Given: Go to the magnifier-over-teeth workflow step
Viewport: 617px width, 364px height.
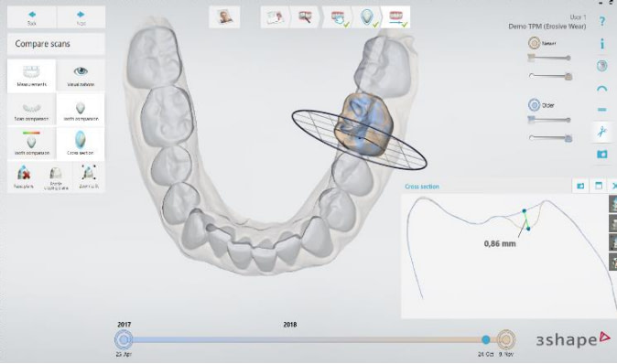Looking at the screenshot, I should pyautogui.click(x=305, y=16).
